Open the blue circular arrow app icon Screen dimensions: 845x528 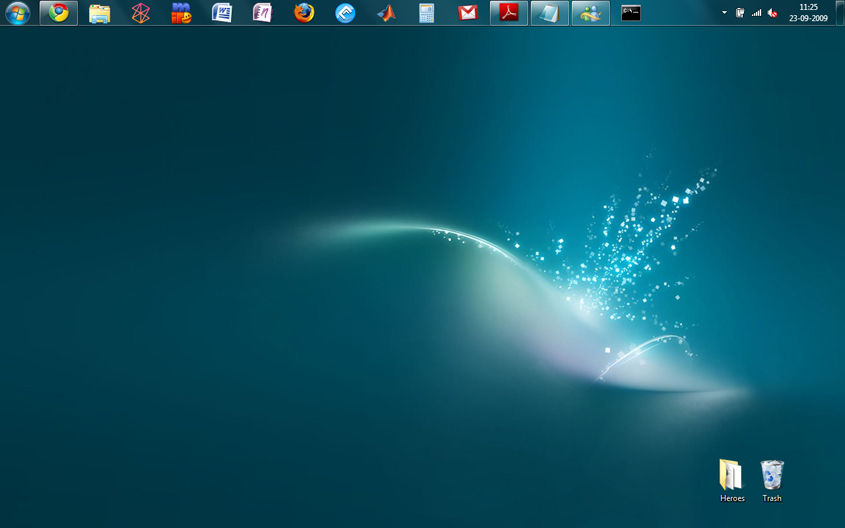click(345, 13)
